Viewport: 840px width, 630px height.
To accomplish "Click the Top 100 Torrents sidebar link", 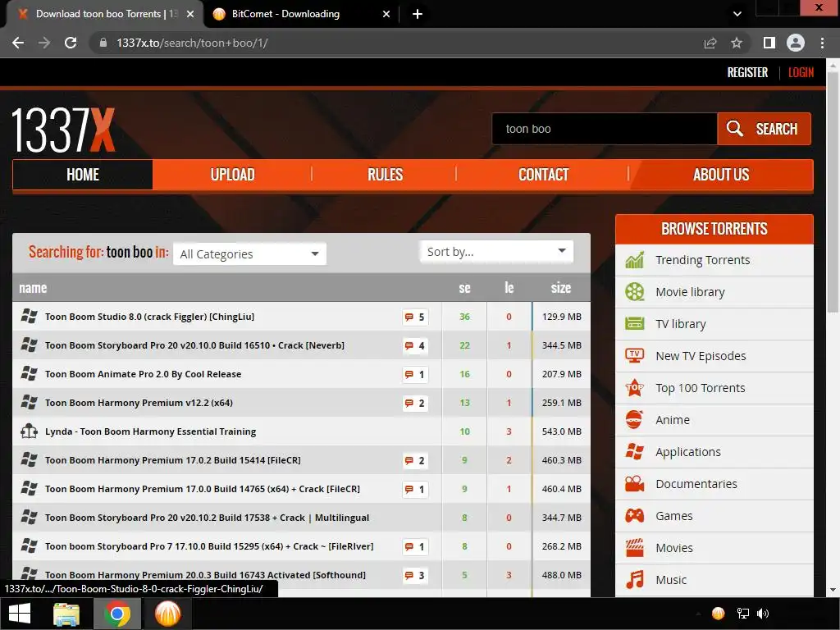I will (x=701, y=388).
